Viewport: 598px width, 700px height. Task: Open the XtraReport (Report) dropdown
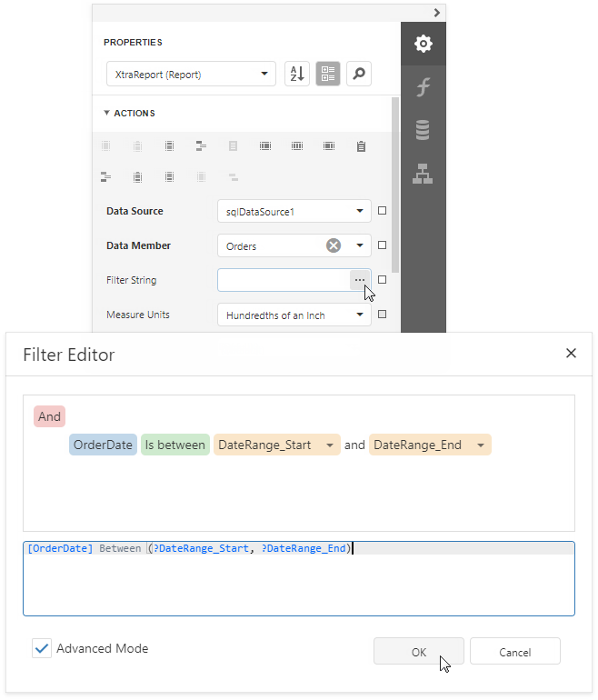coord(190,75)
